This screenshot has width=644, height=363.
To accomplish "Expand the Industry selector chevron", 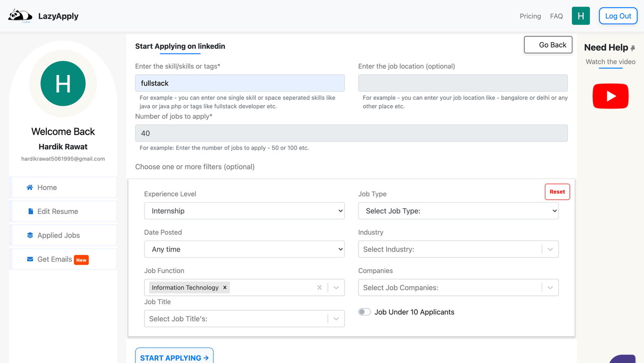I will coord(550,249).
